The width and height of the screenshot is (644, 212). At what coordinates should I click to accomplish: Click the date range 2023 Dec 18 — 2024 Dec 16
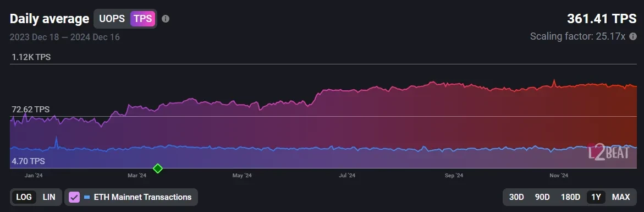pyautogui.click(x=64, y=37)
